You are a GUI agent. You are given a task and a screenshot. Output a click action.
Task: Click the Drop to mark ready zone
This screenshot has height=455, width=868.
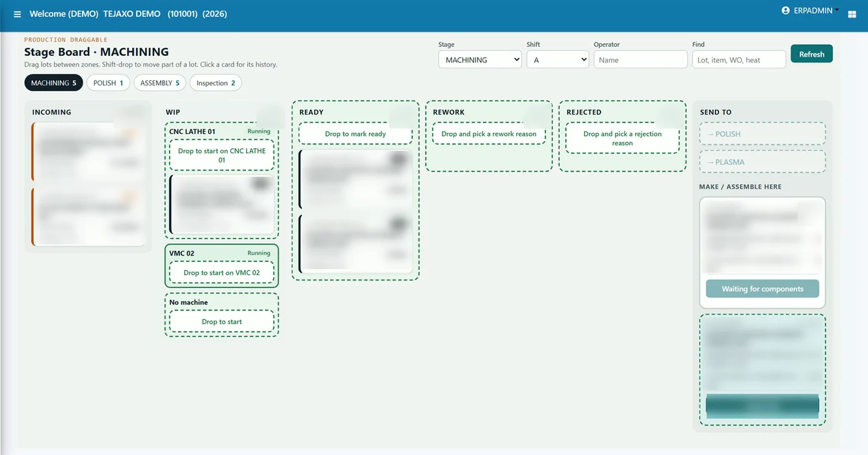pyautogui.click(x=355, y=134)
